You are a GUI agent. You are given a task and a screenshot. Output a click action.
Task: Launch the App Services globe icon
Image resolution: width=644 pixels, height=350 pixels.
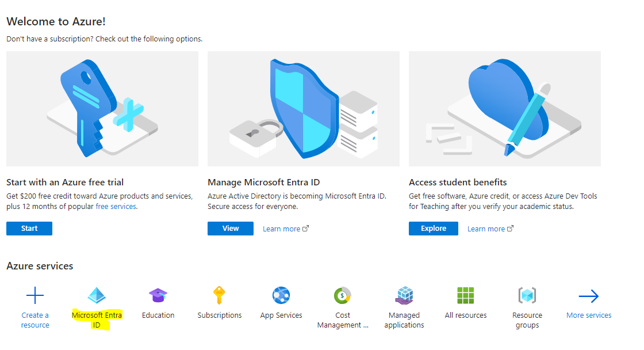coord(281,296)
